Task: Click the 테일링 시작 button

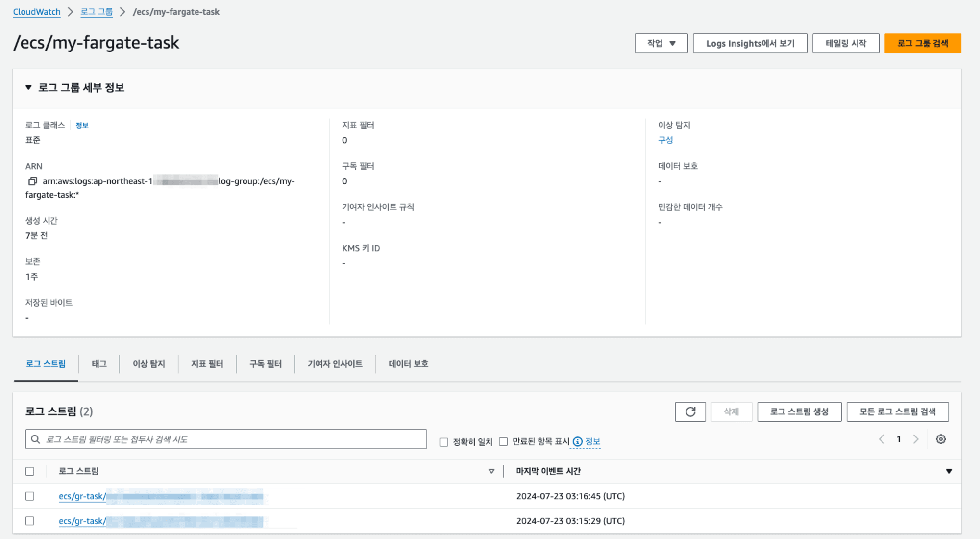Action: click(846, 43)
